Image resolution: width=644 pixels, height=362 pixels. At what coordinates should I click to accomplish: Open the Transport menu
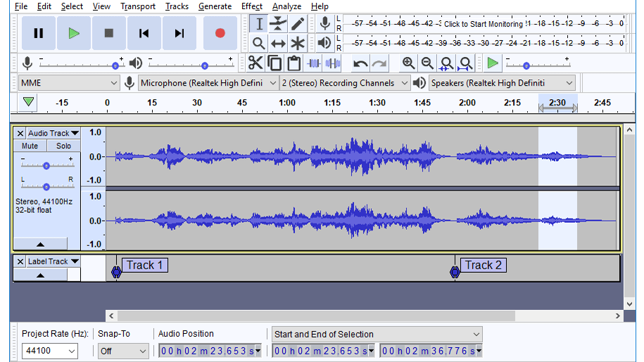137,6
